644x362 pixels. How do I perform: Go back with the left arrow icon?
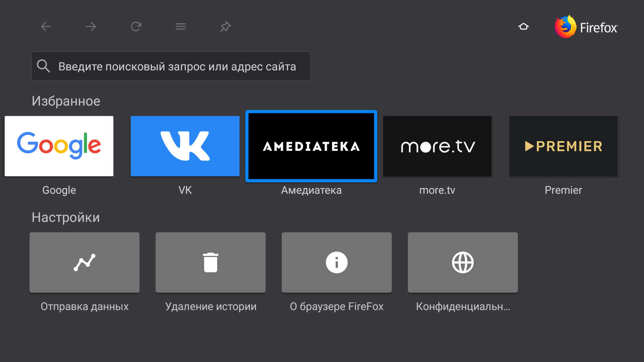46,27
